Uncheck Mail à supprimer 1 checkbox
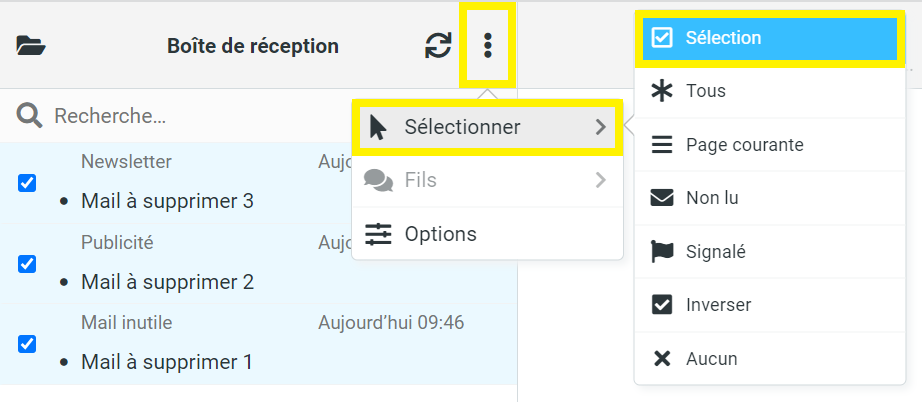 [27, 344]
